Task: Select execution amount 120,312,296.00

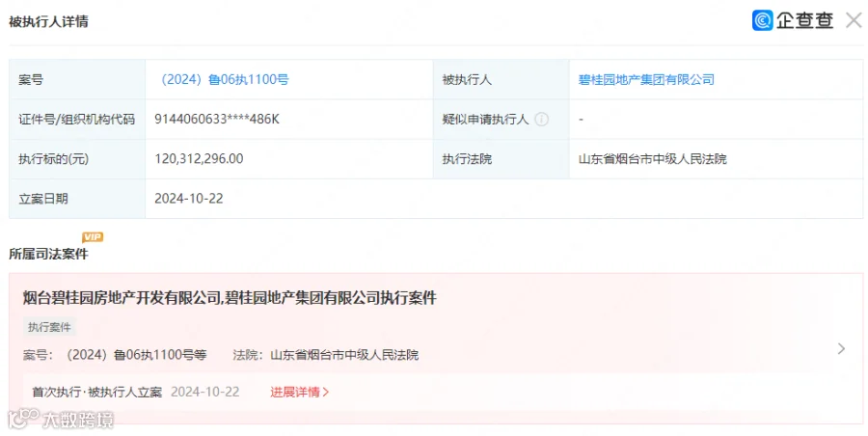Action: [199, 159]
